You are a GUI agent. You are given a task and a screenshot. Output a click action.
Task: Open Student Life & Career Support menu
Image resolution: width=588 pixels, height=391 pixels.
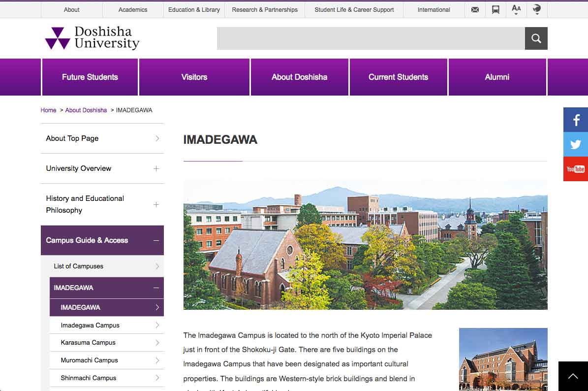tap(354, 10)
